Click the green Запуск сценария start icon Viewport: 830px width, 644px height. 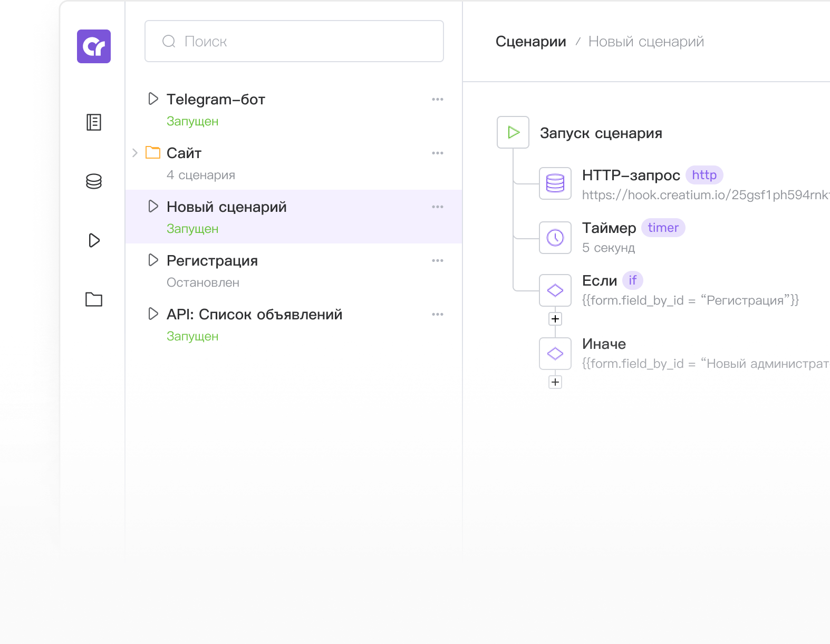tap(513, 132)
